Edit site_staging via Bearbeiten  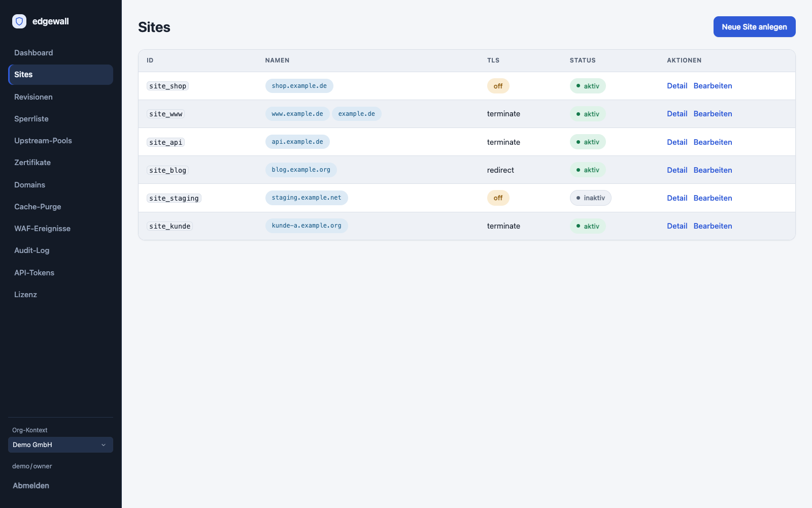coord(713,198)
